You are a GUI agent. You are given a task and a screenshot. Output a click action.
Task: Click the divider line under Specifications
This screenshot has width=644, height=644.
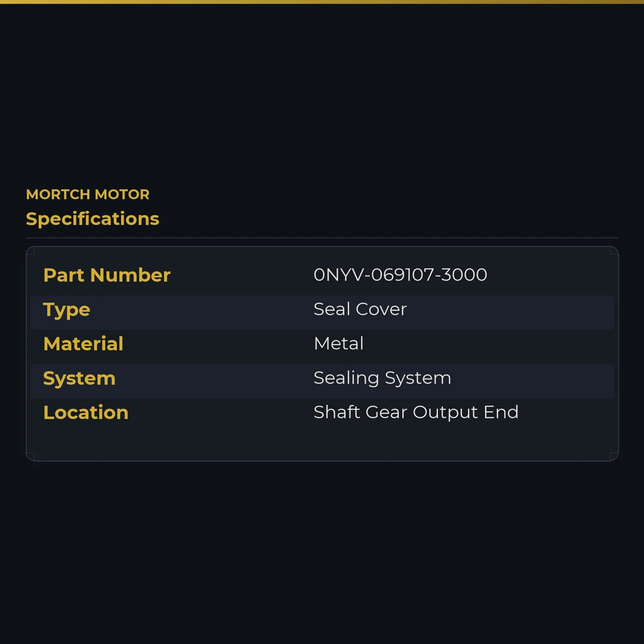tap(322, 238)
